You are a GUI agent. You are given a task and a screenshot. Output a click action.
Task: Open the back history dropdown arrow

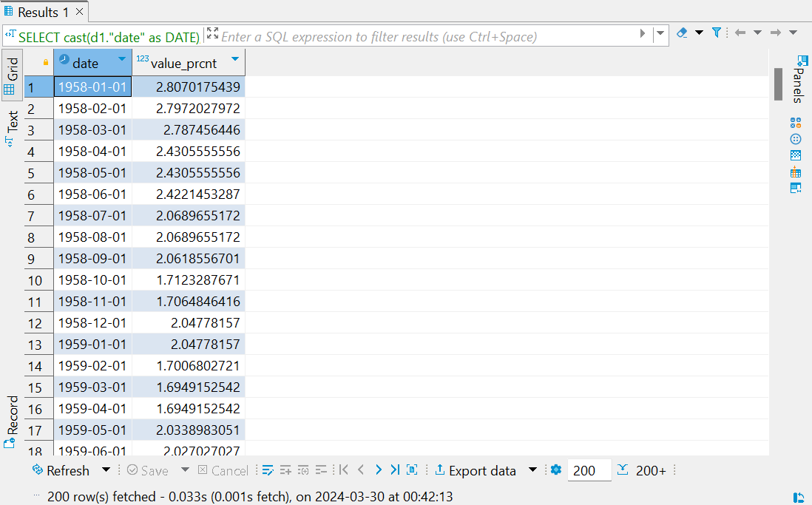(757, 33)
